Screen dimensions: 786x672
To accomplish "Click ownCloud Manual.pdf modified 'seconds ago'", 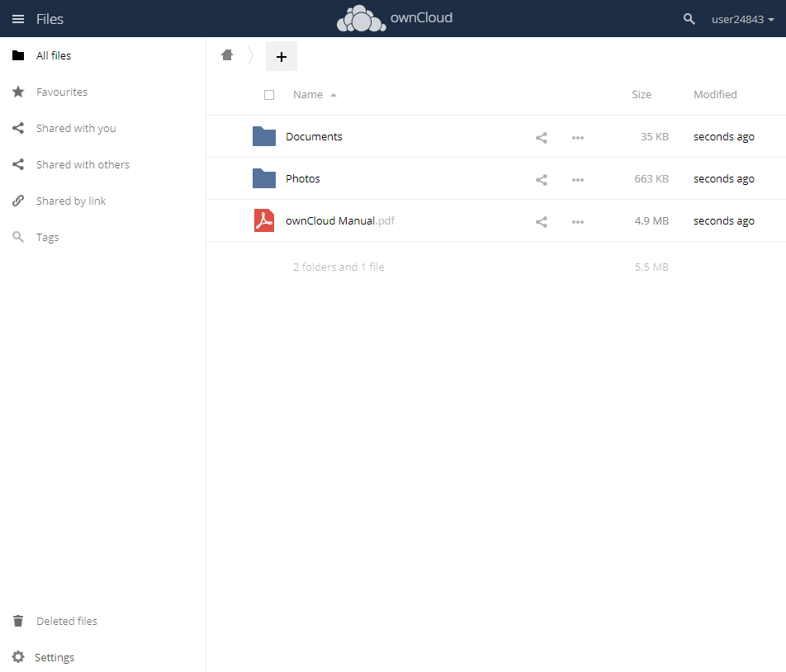I will pos(724,221).
